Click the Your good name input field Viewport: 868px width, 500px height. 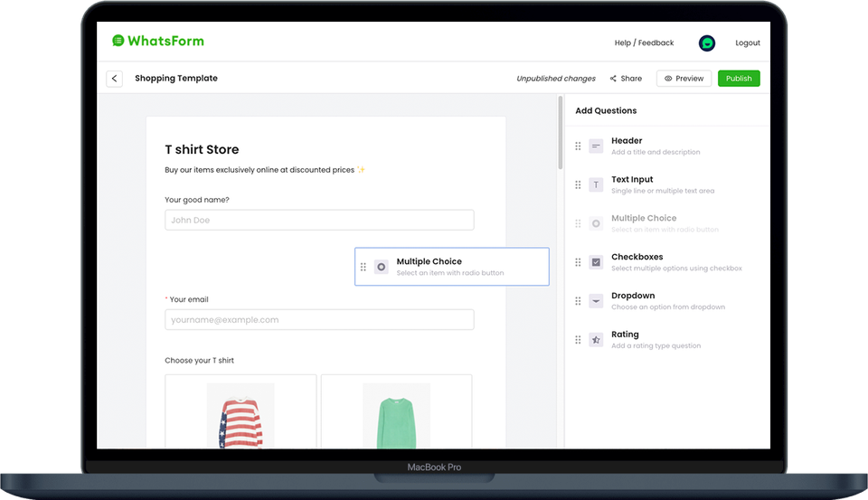[319, 220]
